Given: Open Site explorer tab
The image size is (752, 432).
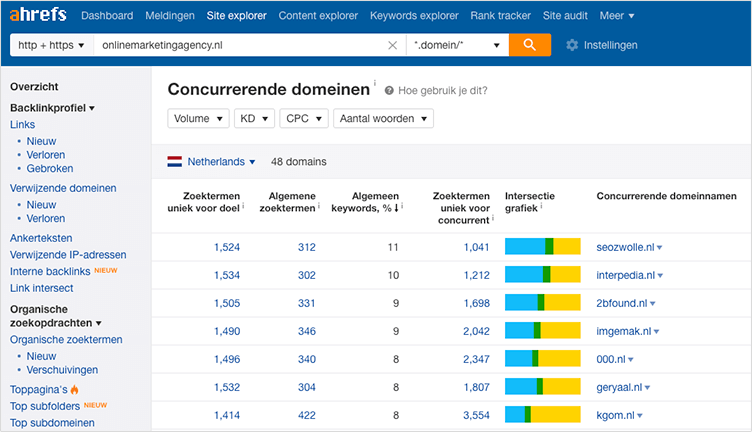Looking at the screenshot, I should pyautogui.click(x=236, y=16).
